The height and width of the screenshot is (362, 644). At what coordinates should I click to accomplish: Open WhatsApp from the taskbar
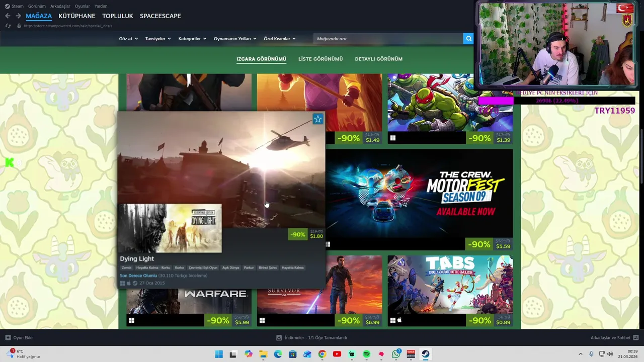click(x=396, y=353)
